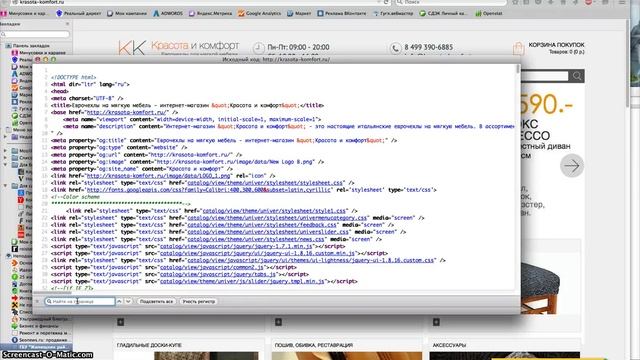Image resolution: width=640 pixels, height=360 pixels.
Task: Advance slider with the right arrow button
Action: tap(571, 166)
